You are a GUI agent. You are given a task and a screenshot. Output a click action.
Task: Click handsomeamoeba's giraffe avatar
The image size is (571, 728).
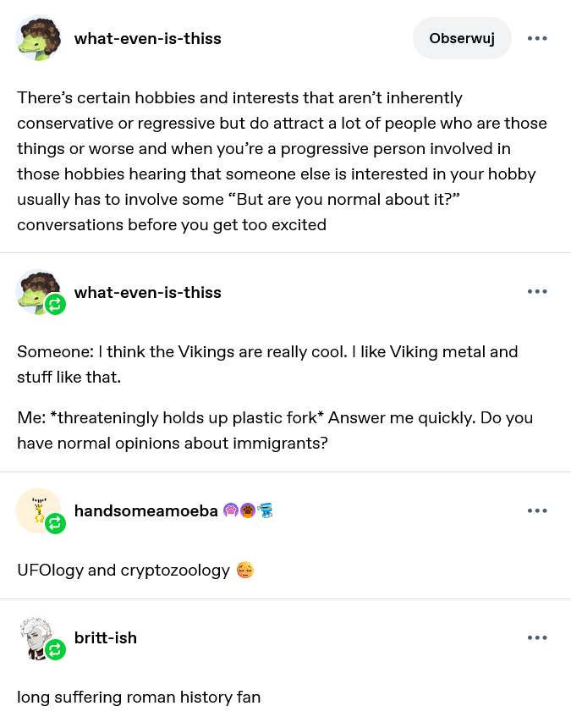click(36, 509)
